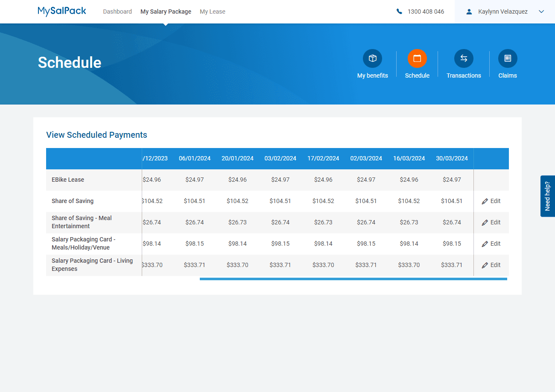Select the EBike Lease row label
Viewport: 555px width, 392px height.
click(x=68, y=180)
